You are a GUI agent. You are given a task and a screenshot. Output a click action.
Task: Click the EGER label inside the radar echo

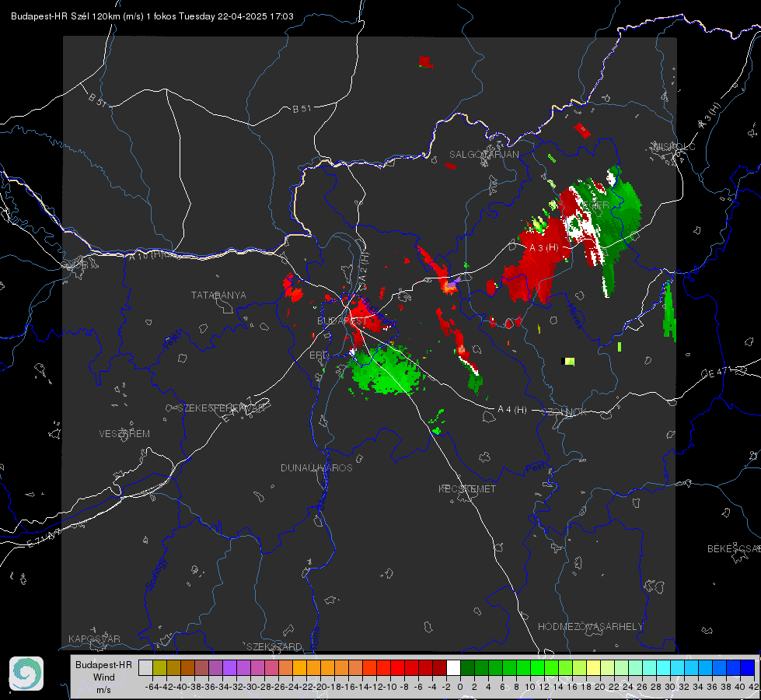[595, 205]
